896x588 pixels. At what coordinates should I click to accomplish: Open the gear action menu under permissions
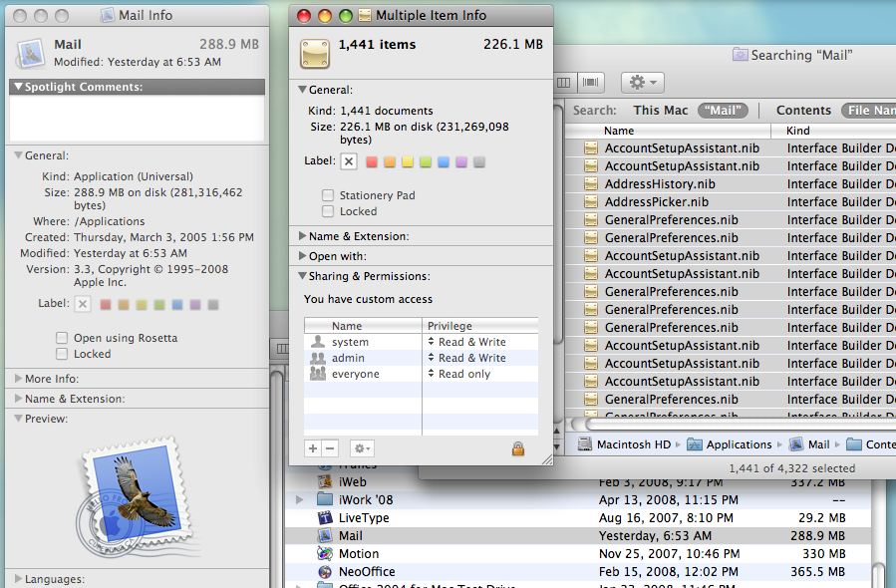tap(362, 448)
